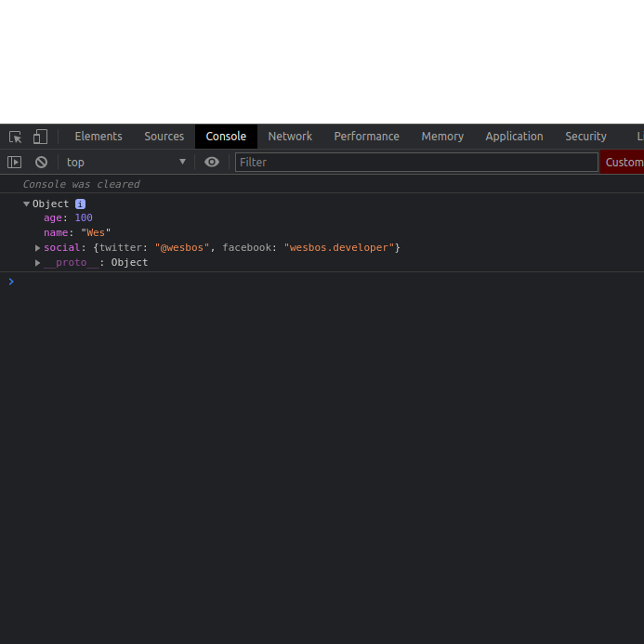This screenshot has height=644, width=644.
Task: Click the eye live expression icon
Action: [212, 163]
